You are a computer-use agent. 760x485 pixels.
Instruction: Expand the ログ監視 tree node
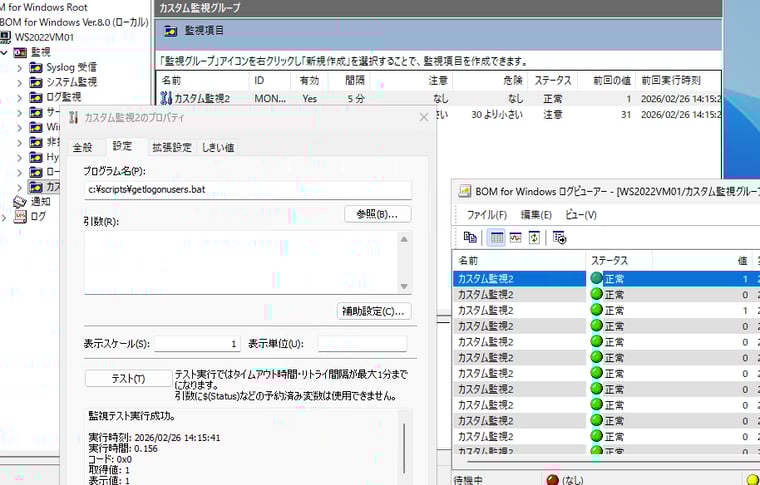tap(19, 98)
